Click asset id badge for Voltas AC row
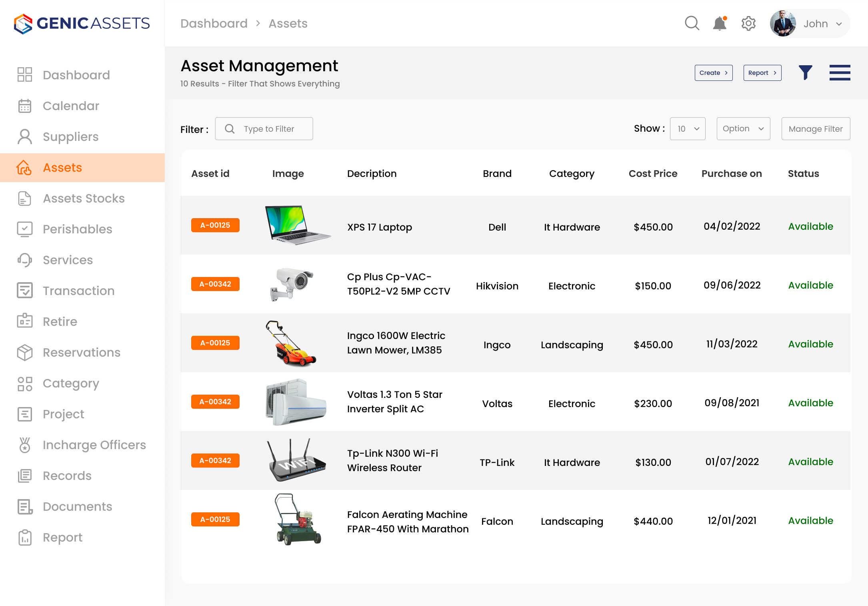Screen dimensions: 868x606 pos(215,401)
